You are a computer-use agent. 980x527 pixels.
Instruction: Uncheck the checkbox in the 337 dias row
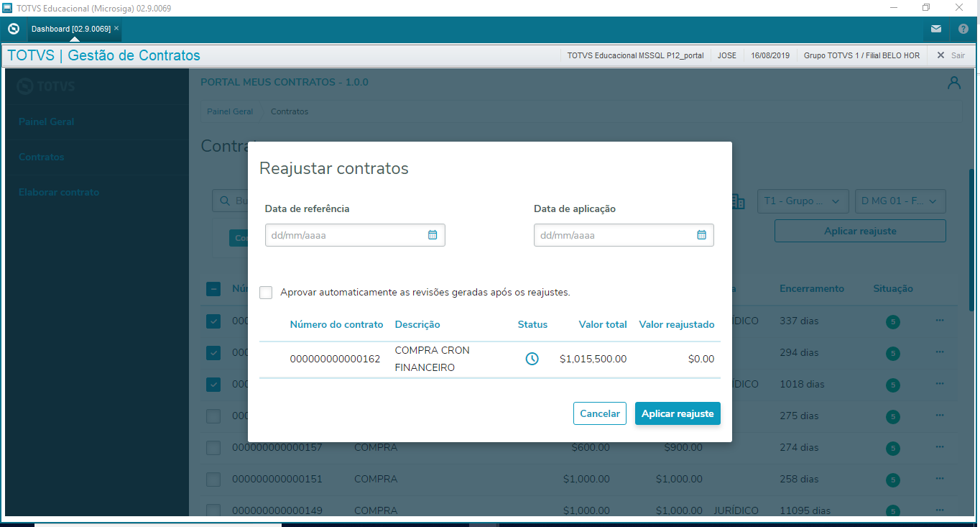coord(213,321)
